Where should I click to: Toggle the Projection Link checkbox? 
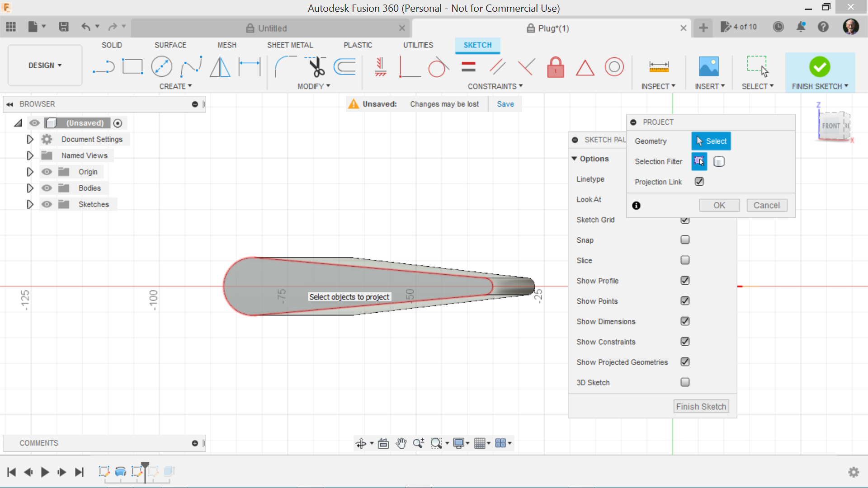point(699,182)
